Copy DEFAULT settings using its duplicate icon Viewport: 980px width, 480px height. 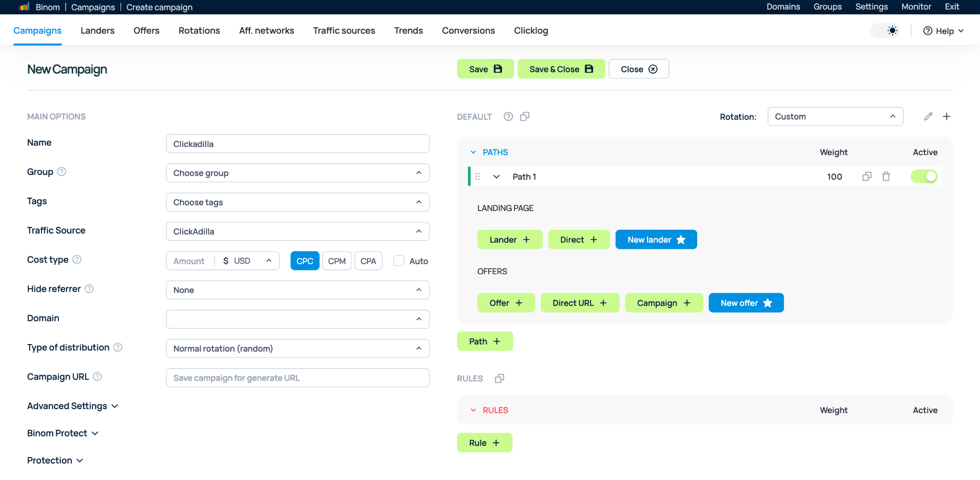(524, 116)
